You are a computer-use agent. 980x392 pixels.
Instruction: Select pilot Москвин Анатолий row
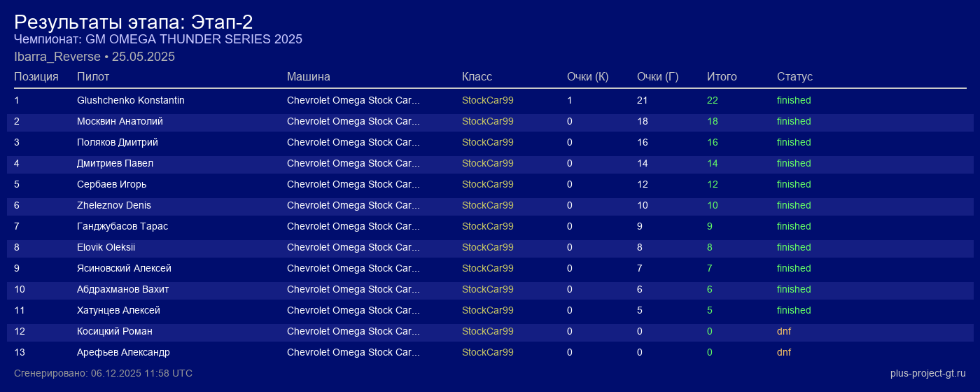point(120,121)
